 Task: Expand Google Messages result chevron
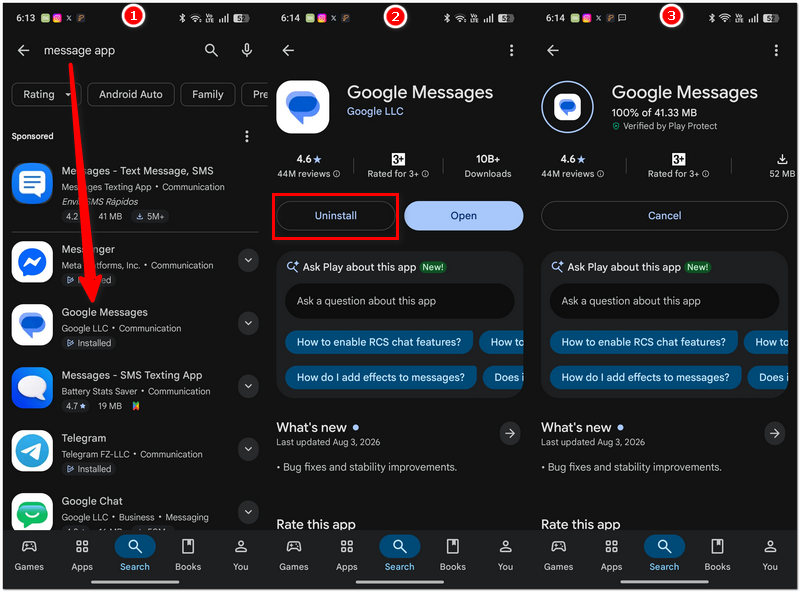coord(248,323)
